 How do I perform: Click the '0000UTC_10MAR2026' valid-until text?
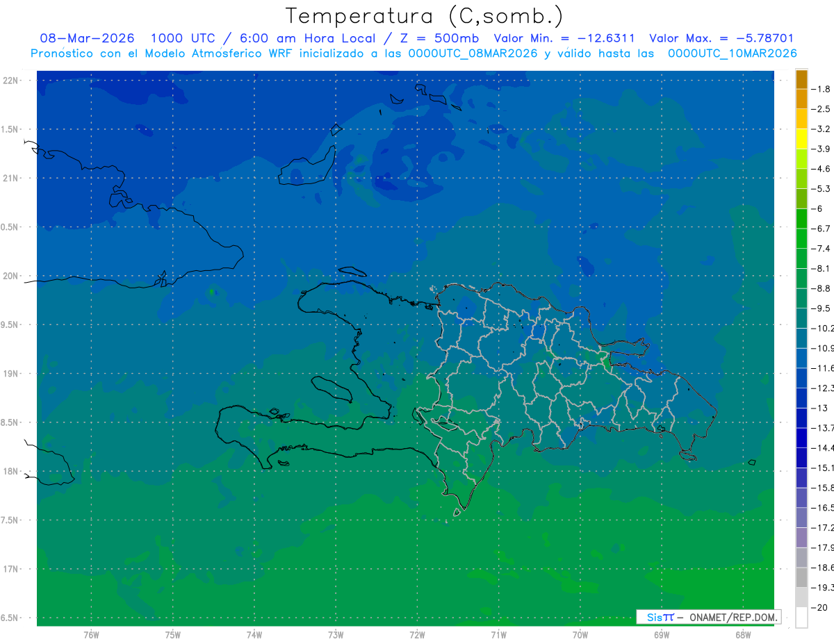pyautogui.click(x=732, y=53)
